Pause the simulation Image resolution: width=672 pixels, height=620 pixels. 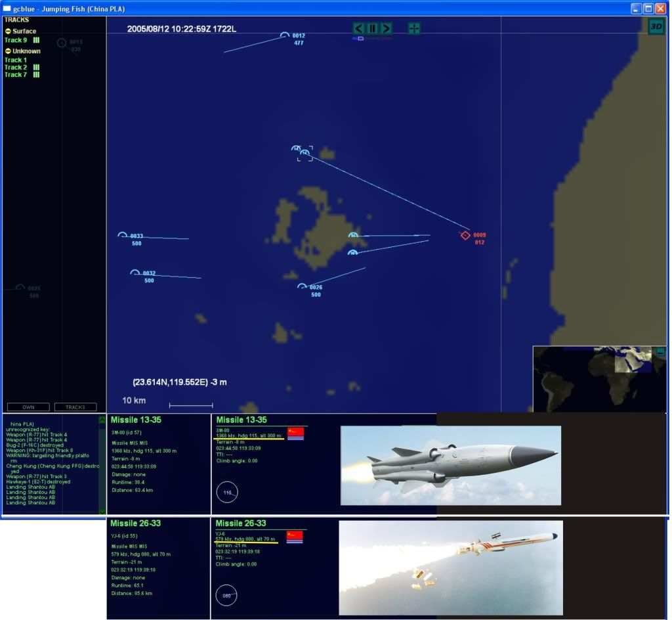(372, 28)
